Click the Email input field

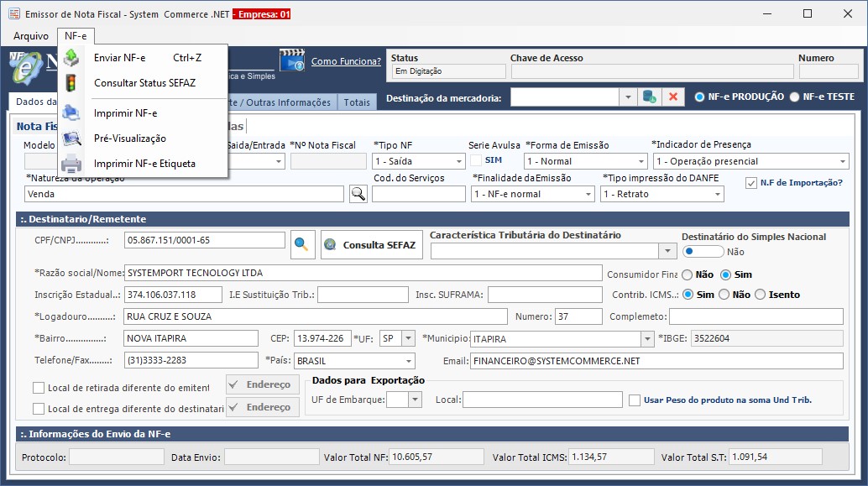pos(656,361)
